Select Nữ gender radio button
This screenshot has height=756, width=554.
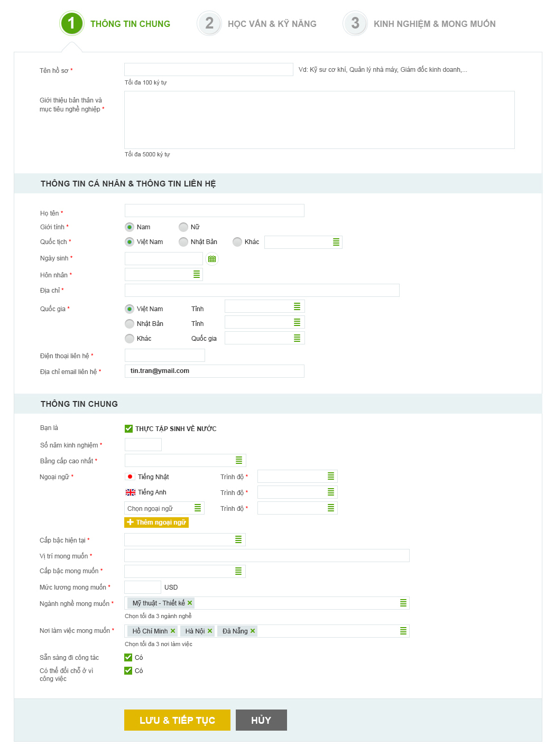pyautogui.click(x=183, y=227)
